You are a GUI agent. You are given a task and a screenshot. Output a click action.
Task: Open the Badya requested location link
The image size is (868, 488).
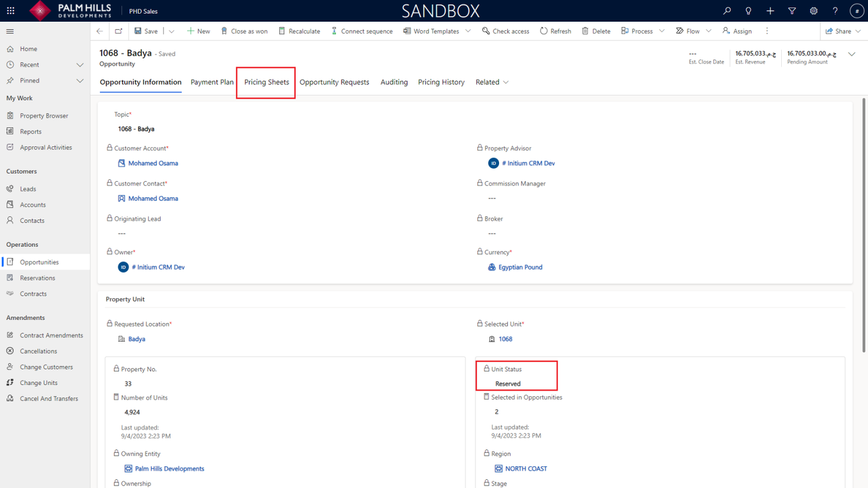tap(136, 339)
